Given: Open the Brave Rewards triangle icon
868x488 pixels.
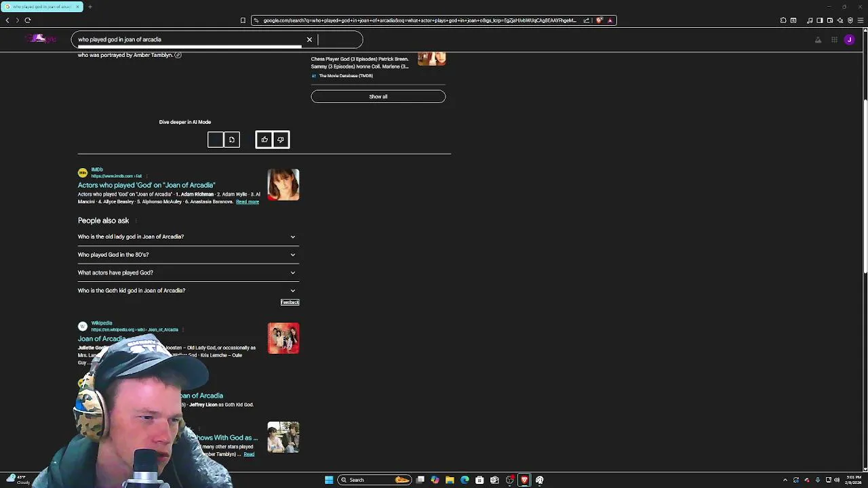Looking at the screenshot, I should 610,20.
